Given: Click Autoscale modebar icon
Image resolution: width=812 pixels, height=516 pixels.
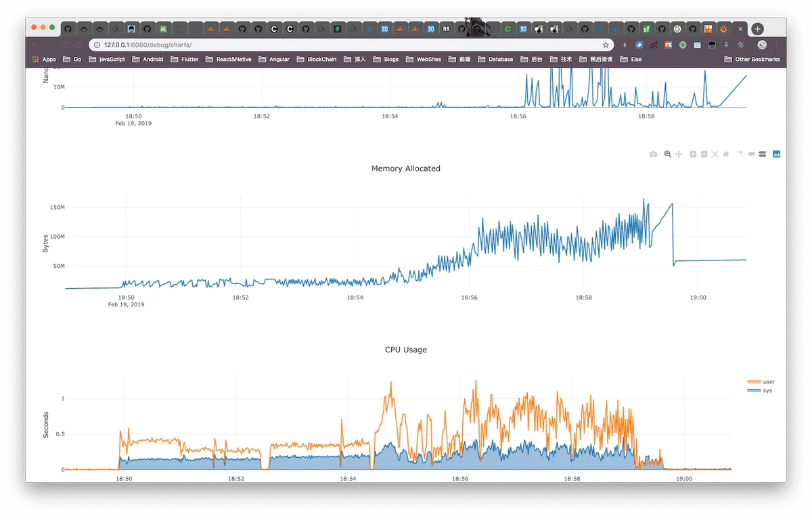Looking at the screenshot, I should click(x=715, y=154).
